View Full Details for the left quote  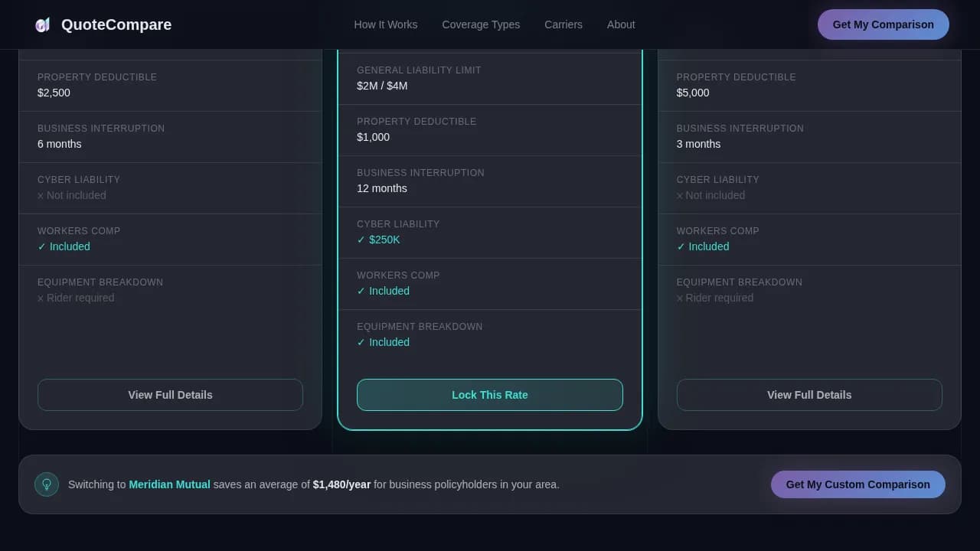(170, 395)
